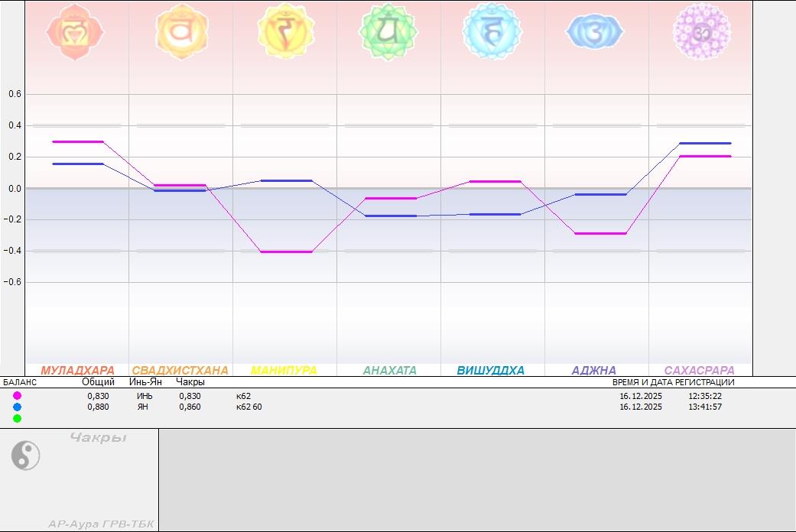
Task: Select the yellow Manipura chakra icon
Action: 286,31
